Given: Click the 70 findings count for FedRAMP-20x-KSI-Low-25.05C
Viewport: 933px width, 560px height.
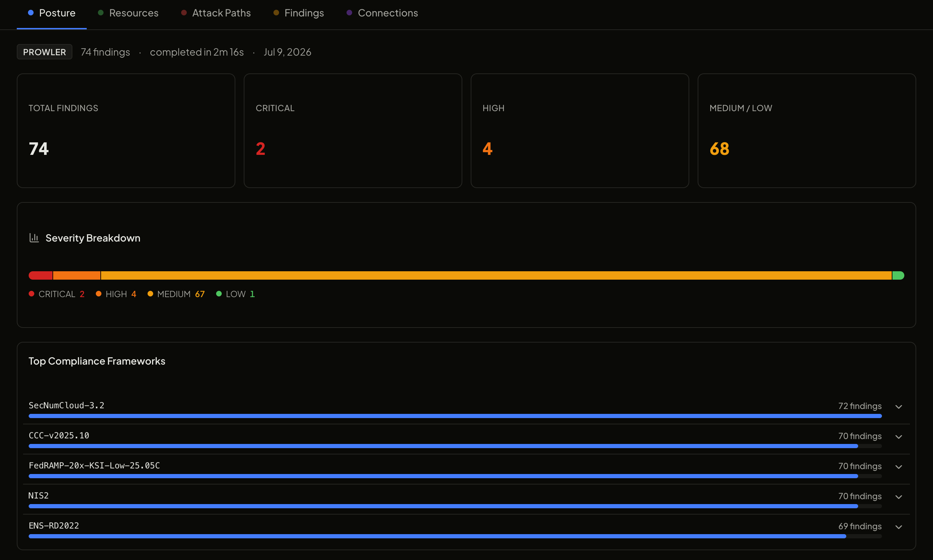Looking at the screenshot, I should (860, 466).
